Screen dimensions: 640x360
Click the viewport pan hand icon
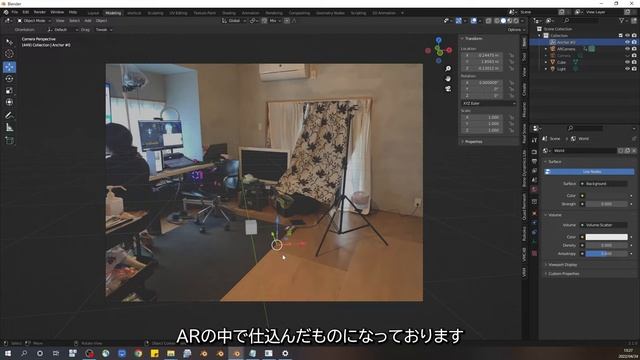click(448, 79)
